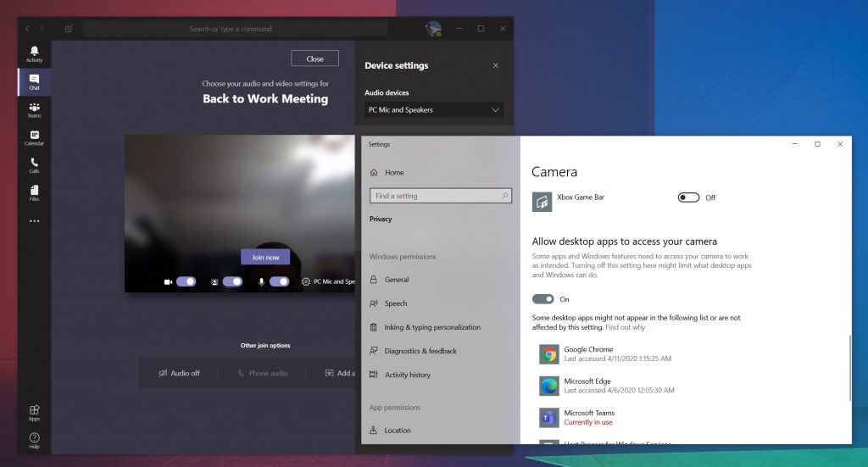Open the Find out why link
Screen dimensions: 868x467
pos(625,327)
